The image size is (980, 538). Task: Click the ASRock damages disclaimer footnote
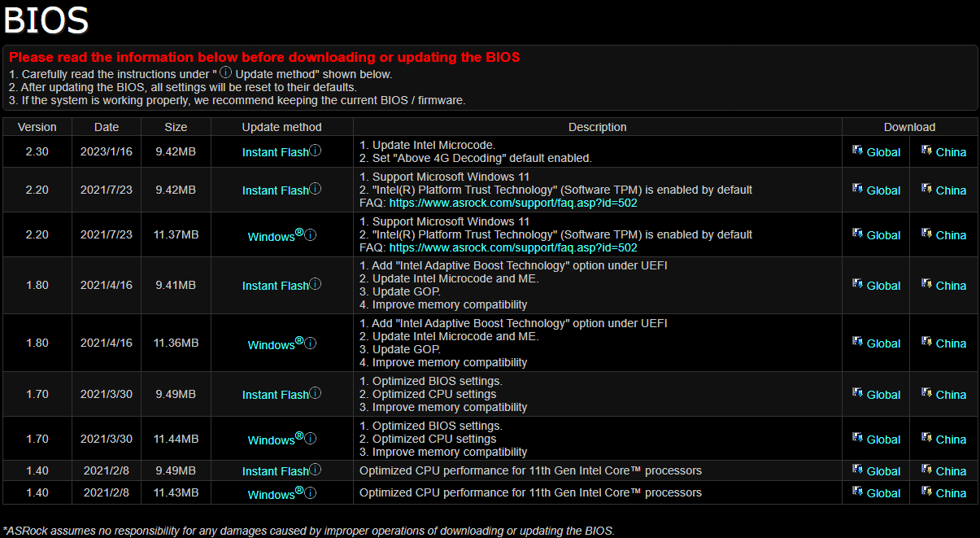308,531
